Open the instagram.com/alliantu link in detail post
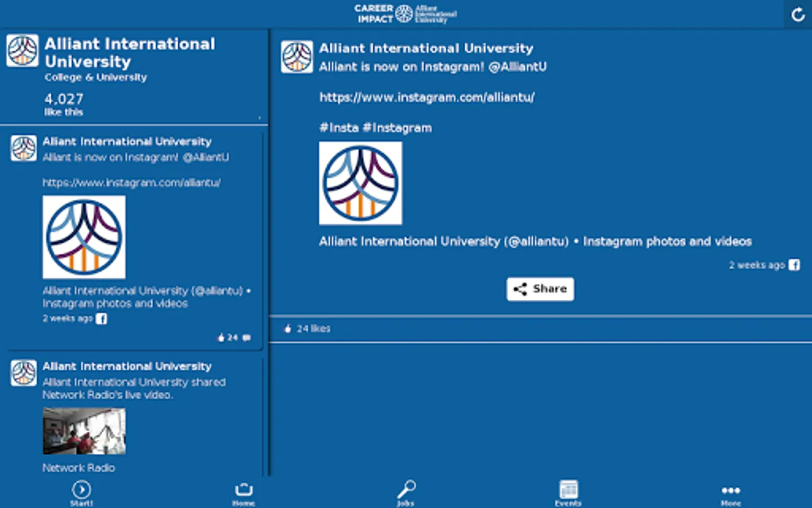This screenshot has width=812, height=508. point(427,97)
